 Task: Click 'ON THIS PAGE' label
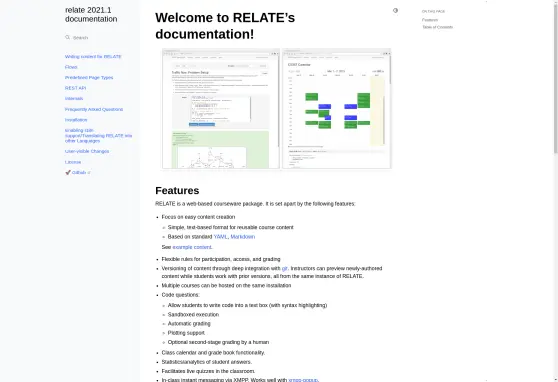433,11
